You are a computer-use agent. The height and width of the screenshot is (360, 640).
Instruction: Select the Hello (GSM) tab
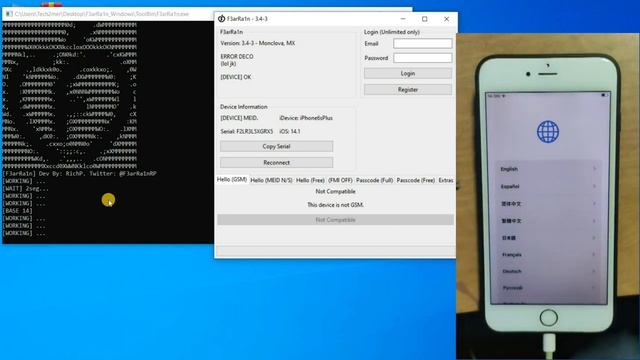coord(232,180)
